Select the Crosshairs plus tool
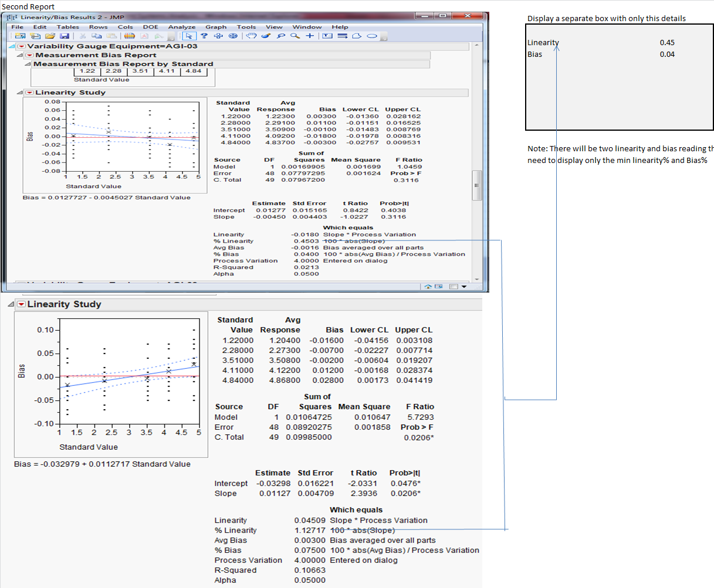 (310, 36)
